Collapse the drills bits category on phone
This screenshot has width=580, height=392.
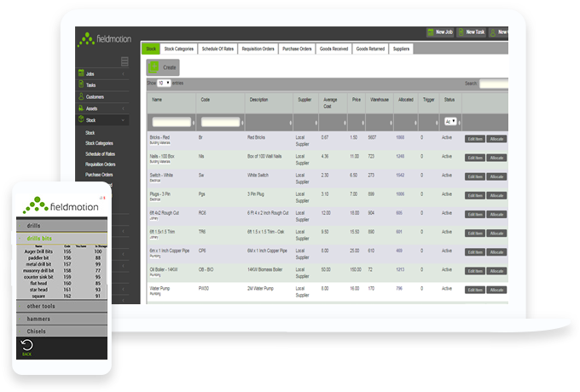[61, 239]
